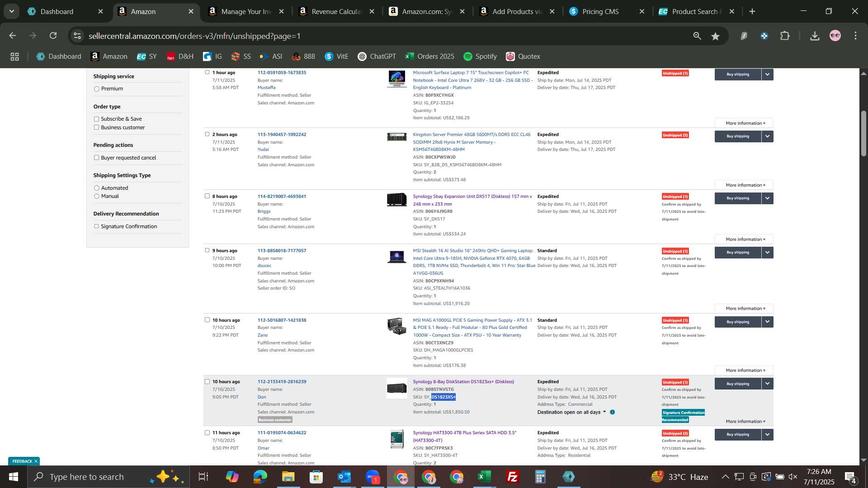
Task: Open buyer name Zane link
Action: [263, 335]
